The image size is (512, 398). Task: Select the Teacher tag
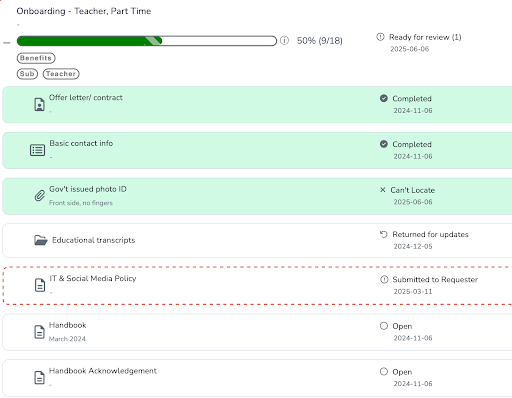click(x=61, y=74)
